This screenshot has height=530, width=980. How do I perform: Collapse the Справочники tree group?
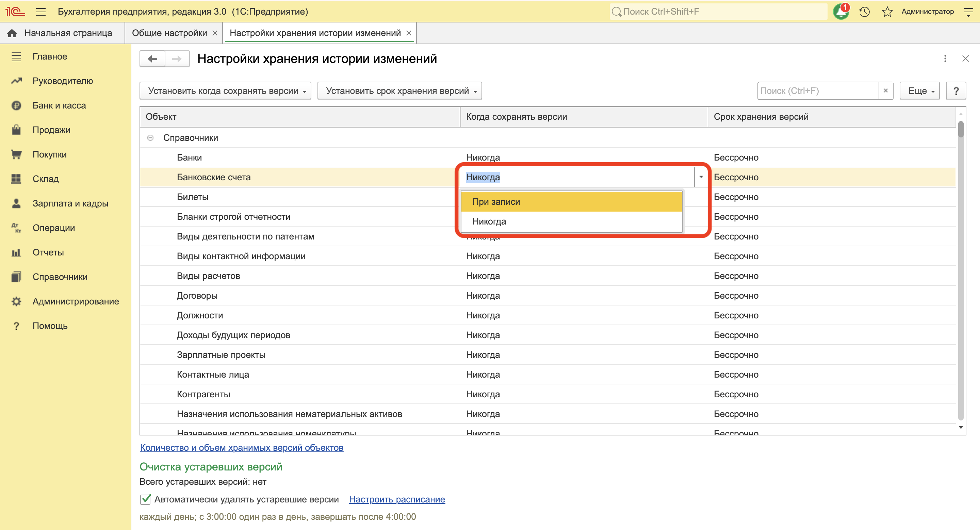(x=150, y=138)
